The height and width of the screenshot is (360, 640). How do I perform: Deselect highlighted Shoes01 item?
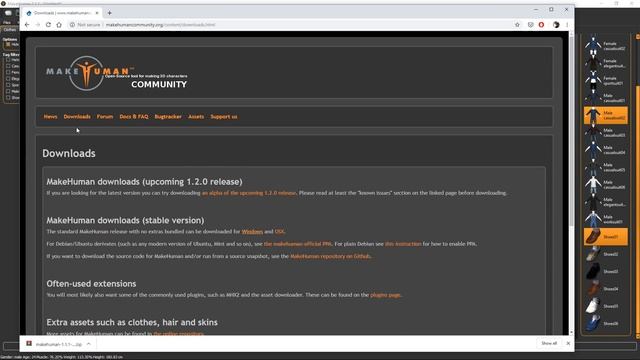click(x=606, y=237)
